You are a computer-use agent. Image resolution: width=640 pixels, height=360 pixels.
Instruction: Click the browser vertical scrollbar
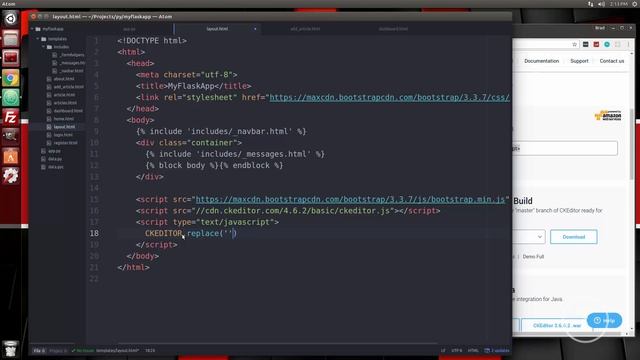(x=632, y=144)
